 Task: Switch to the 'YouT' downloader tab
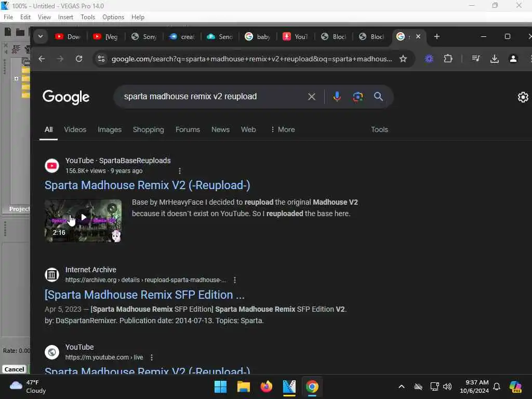coord(296,36)
